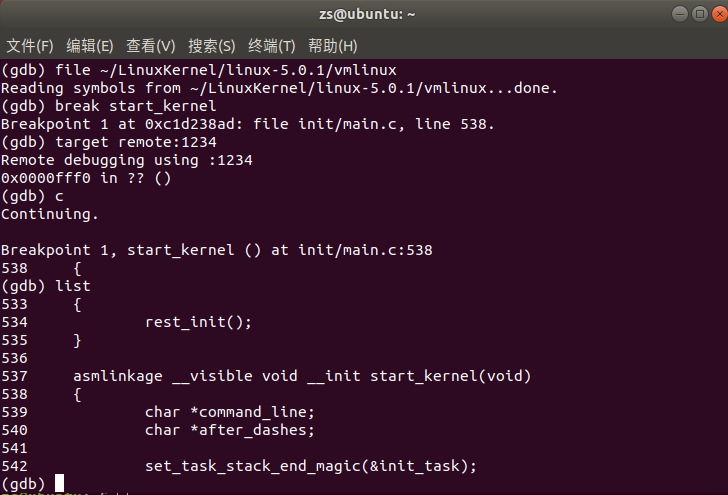
Task: Open the 文件(F) File menu
Action: (30, 46)
